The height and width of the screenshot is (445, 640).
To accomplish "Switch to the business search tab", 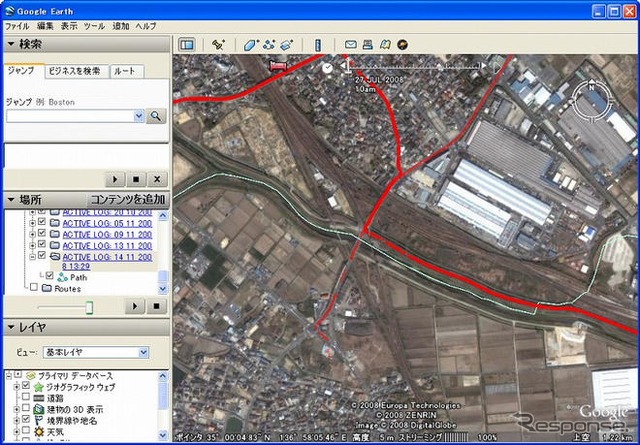I will (76, 71).
